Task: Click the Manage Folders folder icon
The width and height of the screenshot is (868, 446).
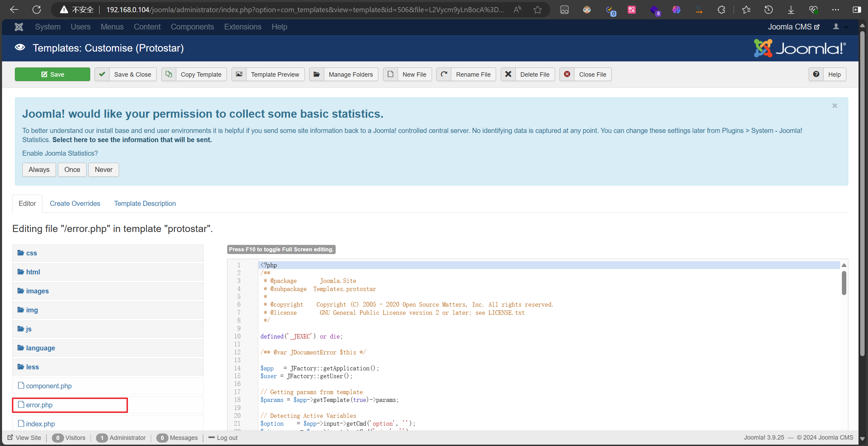Action: (x=317, y=74)
